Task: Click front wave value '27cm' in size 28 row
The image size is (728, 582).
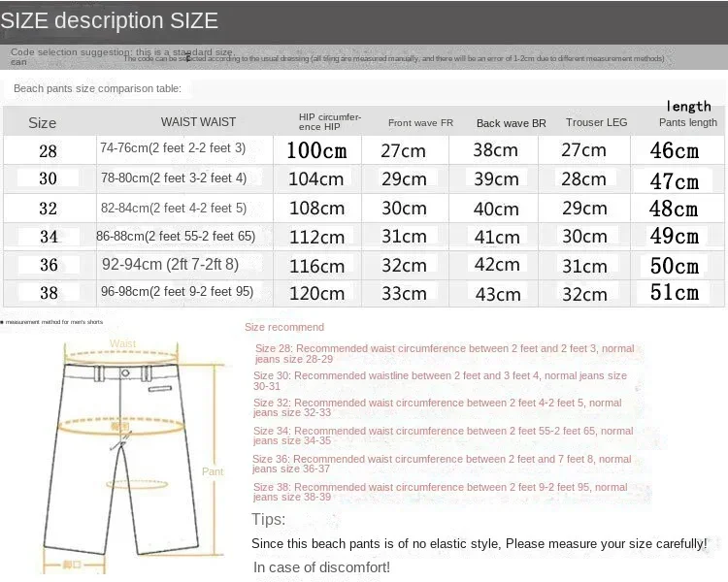Action: point(403,151)
